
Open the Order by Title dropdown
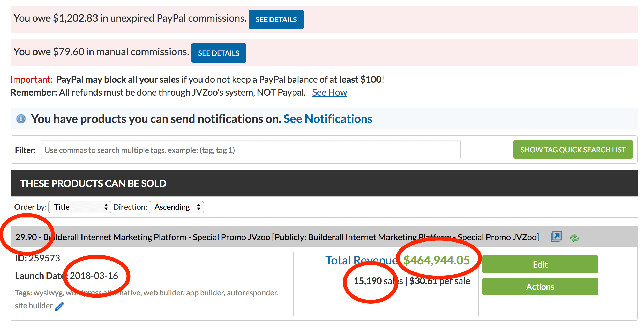pyautogui.click(x=80, y=207)
